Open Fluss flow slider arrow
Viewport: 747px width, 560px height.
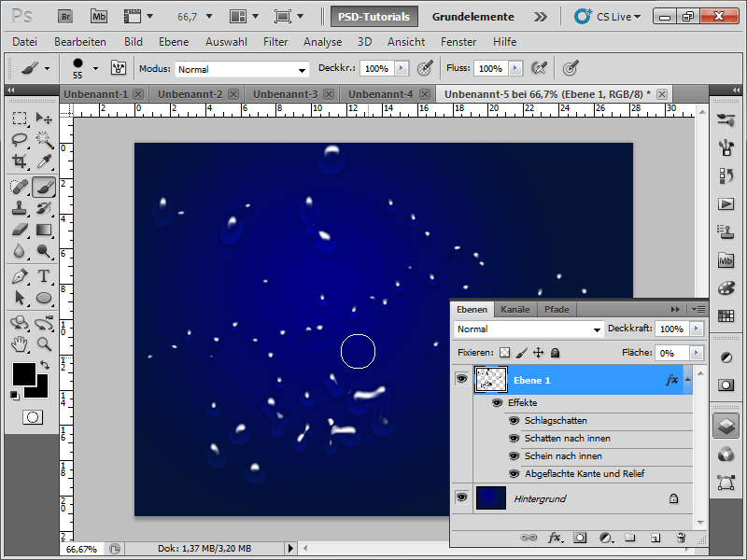coord(515,68)
